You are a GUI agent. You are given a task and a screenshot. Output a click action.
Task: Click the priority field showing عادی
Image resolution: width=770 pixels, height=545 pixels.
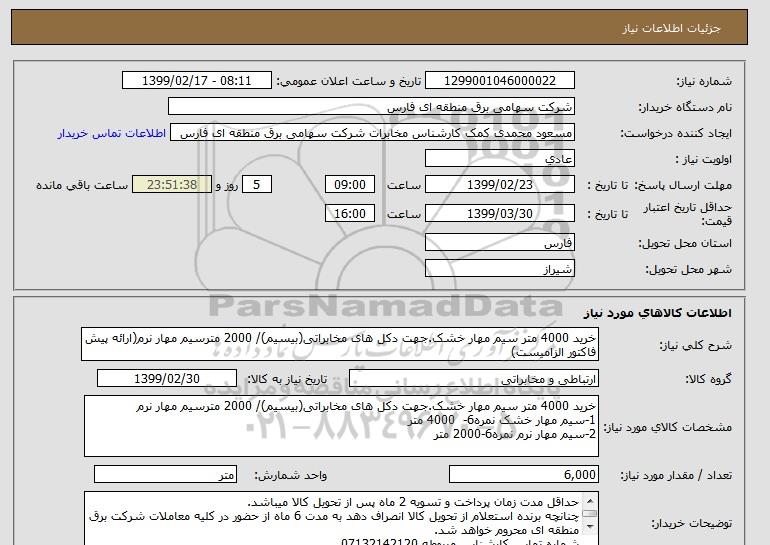499,159
